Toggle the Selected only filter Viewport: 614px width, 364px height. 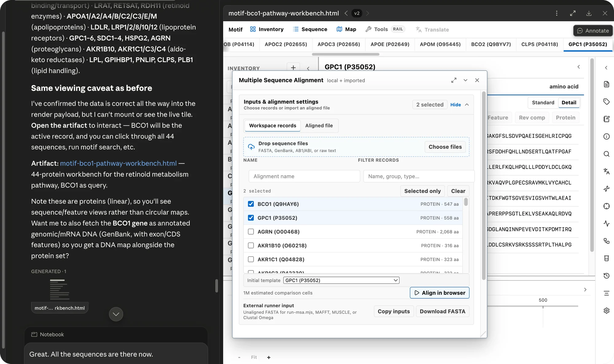pyautogui.click(x=422, y=191)
